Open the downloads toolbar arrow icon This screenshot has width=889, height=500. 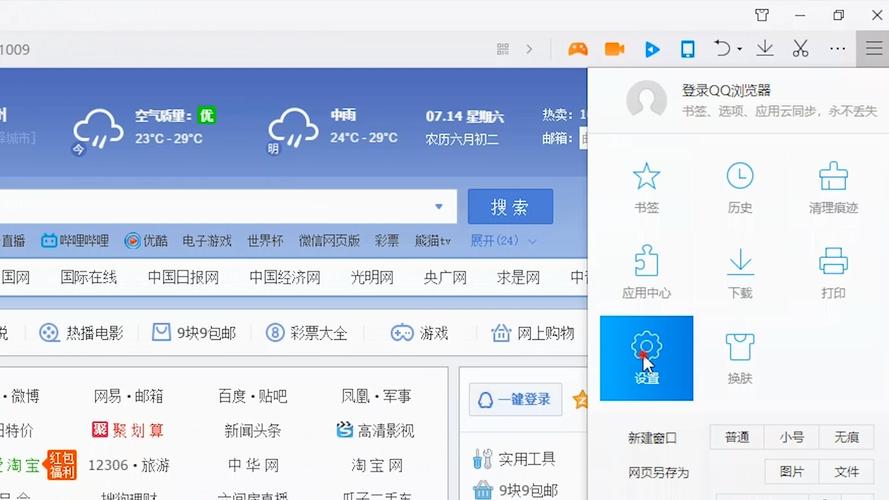[765, 49]
